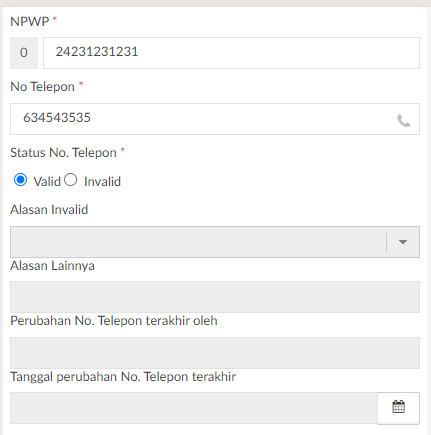Click the No Telepon input field

point(215,119)
